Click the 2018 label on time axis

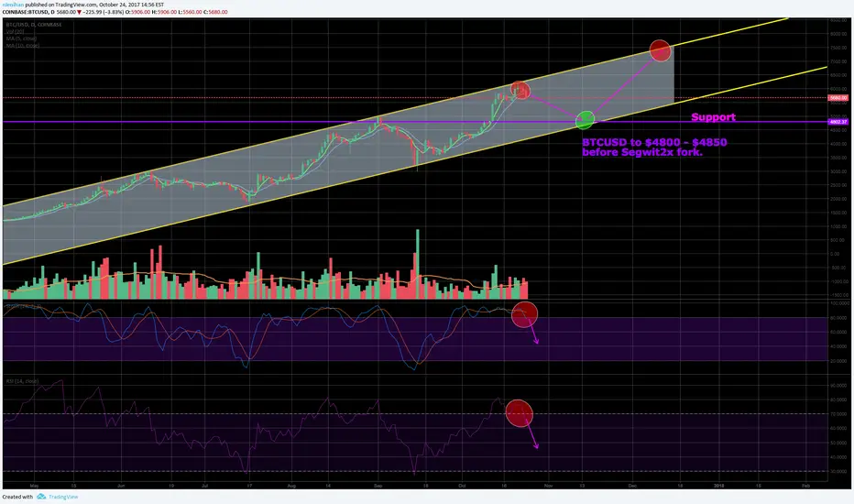[719, 486]
